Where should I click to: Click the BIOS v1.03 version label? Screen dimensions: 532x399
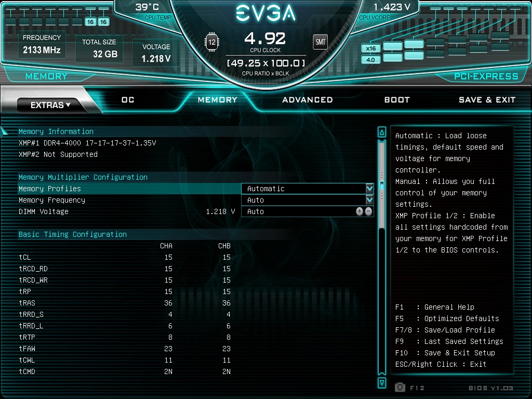coord(491,388)
